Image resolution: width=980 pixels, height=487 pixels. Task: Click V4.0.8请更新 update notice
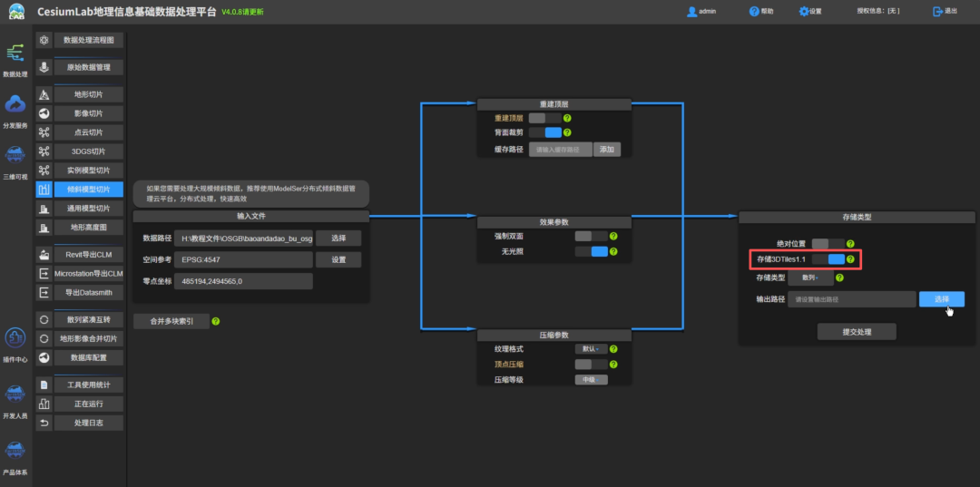(242, 12)
